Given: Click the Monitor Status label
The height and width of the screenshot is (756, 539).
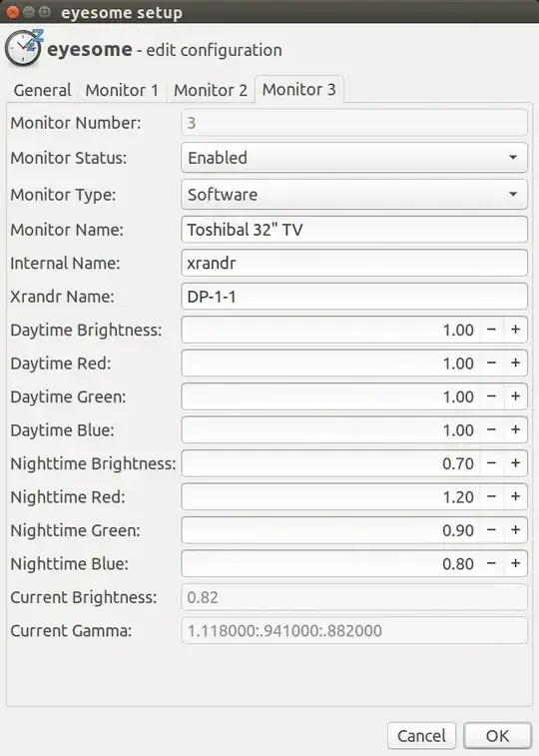Looking at the screenshot, I should (69, 158).
